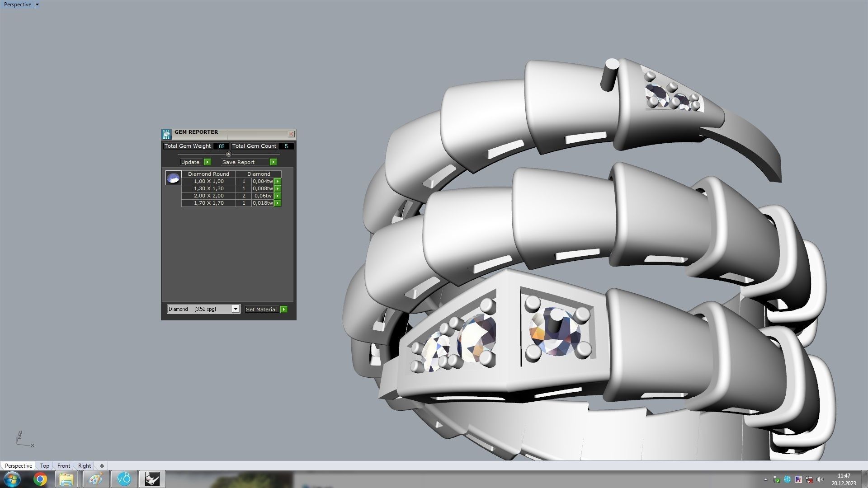Click green arrow for 2,00 X 2,00 row

[x=278, y=196]
